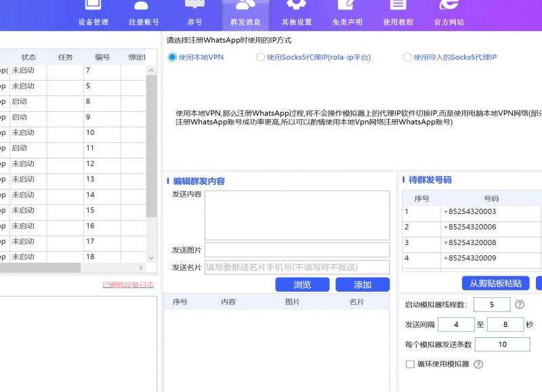The width and height of the screenshot is (542, 392).
Task: Select the 使用导入的Socks5代理IP option
Action: (x=407, y=58)
